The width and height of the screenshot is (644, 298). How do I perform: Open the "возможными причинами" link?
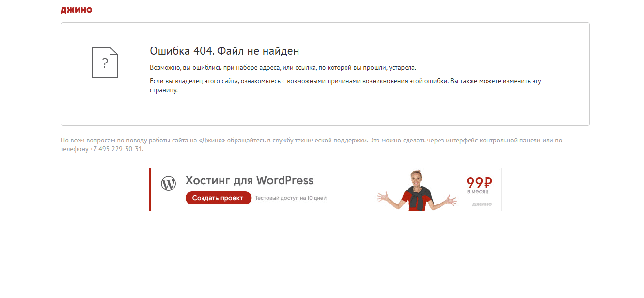tap(323, 81)
